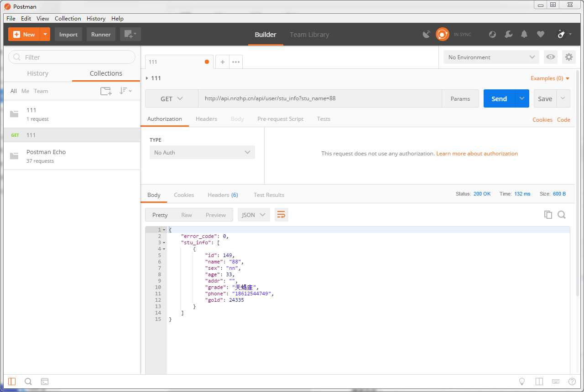Expand the Examples (0) dropdown
The width and height of the screenshot is (584, 392).
tap(550, 78)
